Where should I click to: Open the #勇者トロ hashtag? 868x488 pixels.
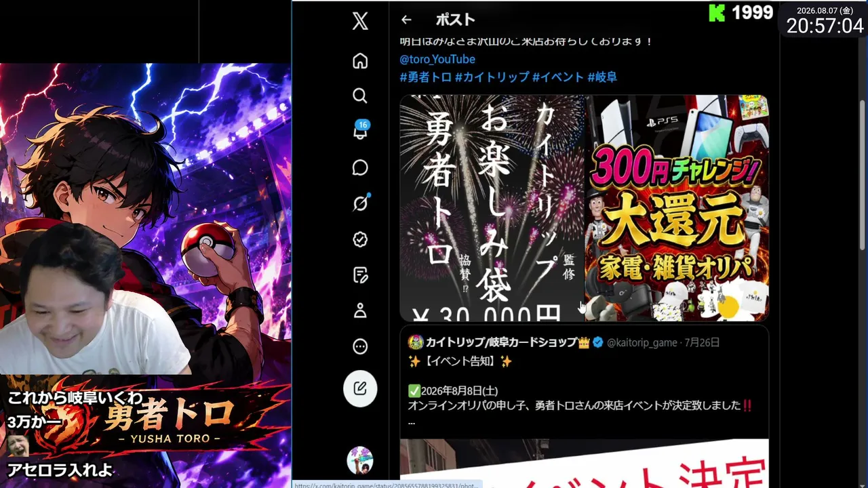[x=425, y=77]
